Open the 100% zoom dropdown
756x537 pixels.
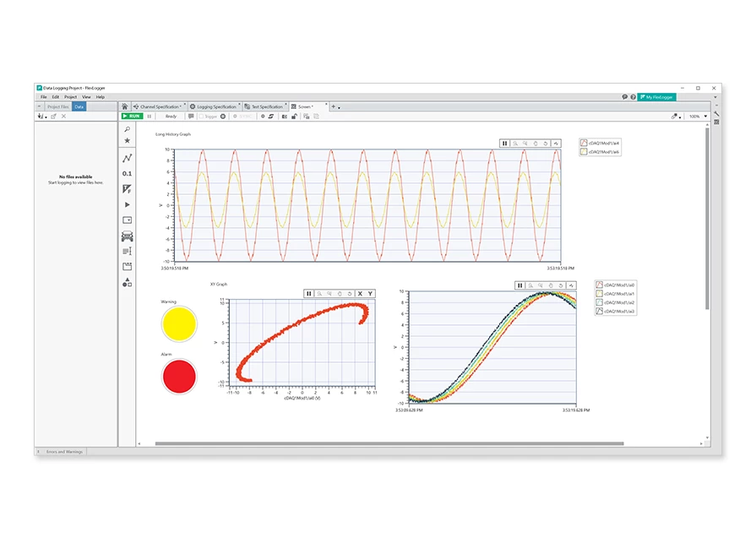[696, 117]
